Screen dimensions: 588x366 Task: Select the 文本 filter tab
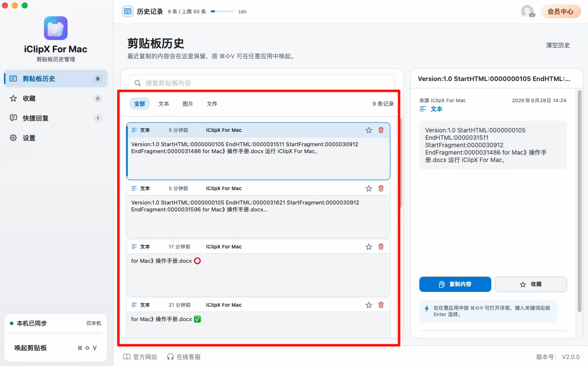click(163, 104)
